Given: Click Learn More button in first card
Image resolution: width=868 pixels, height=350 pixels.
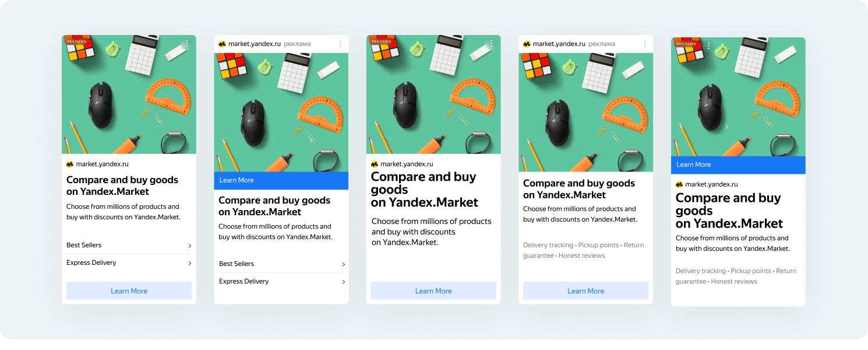Looking at the screenshot, I should point(129,291).
